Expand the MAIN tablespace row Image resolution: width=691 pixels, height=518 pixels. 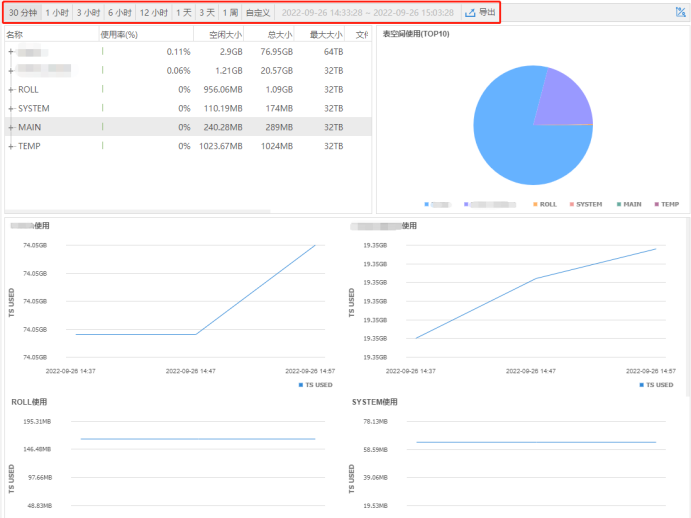pyautogui.click(x=11, y=127)
